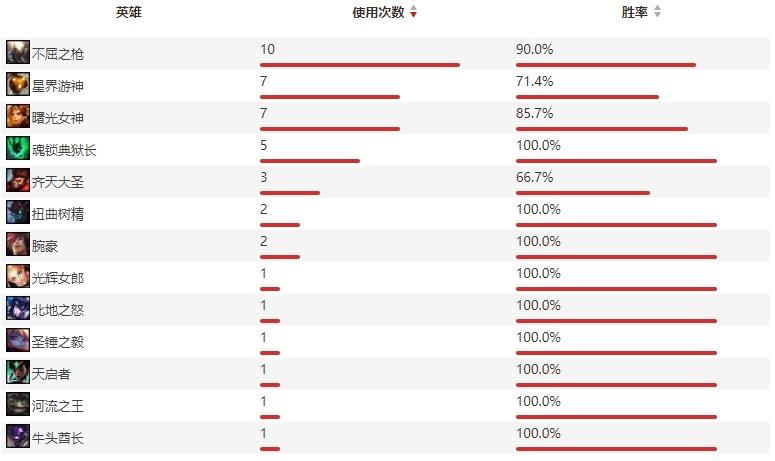Click the 不屈之枪 usage count red bar
The image size is (775, 461).
(x=359, y=65)
